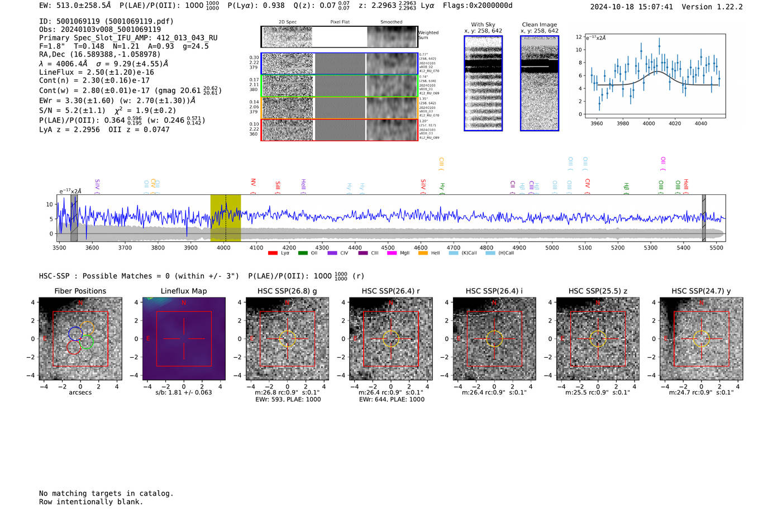Open the With Sky image thumbnail

483,83
